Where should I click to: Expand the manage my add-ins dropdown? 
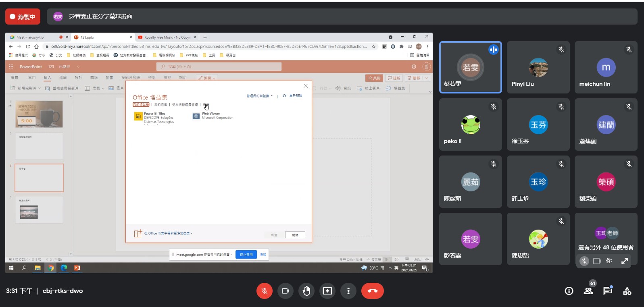pyautogui.click(x=260, y=96)
